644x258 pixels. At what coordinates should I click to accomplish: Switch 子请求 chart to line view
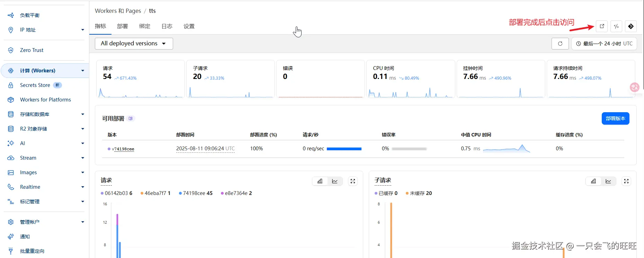(608, 181)
